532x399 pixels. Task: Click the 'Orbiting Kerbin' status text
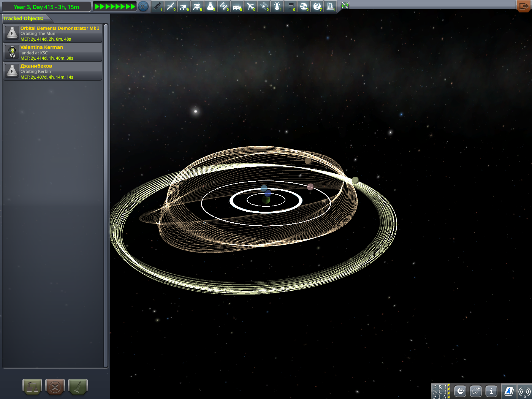(x=36, y=71)
